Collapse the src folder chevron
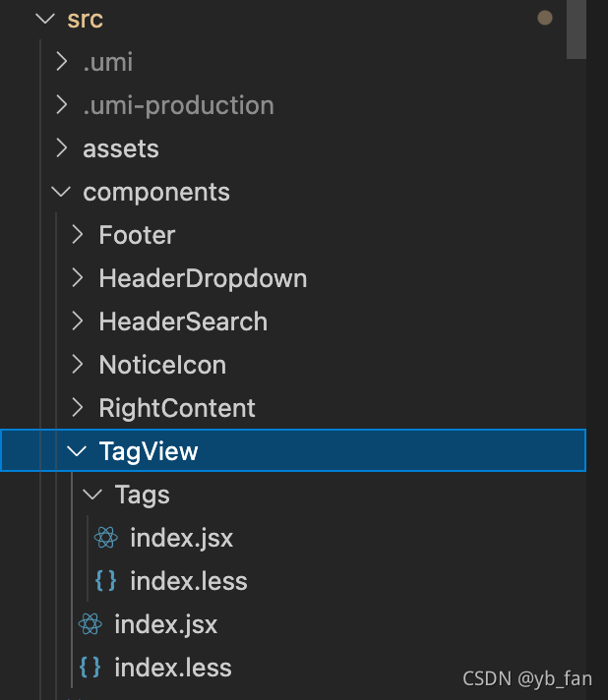 [x=44, y=19]
